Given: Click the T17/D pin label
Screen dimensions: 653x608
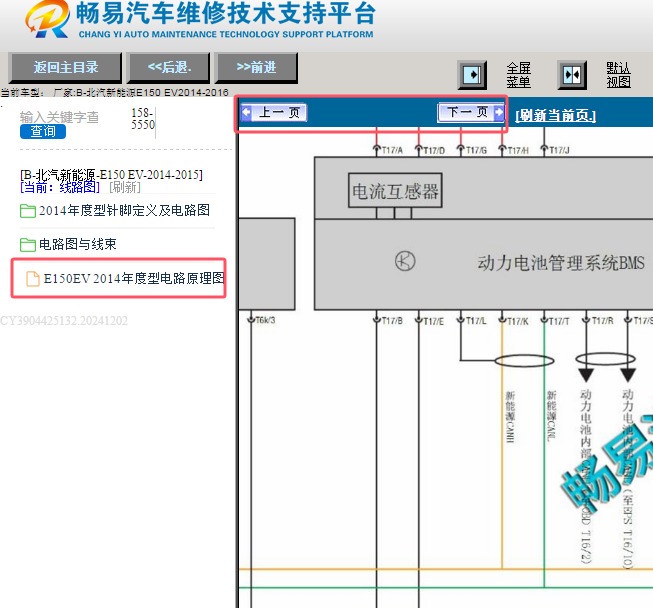Looking at the screenshot, I should [x=434, y=150].
